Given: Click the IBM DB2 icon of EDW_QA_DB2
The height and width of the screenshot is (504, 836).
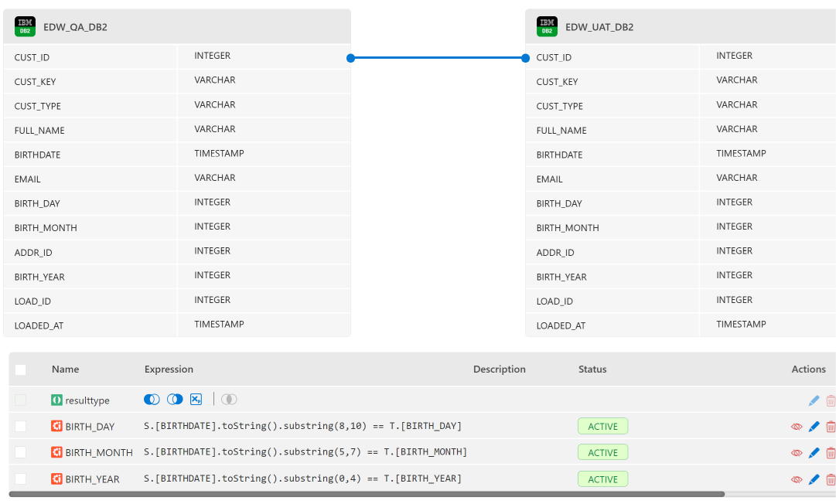Looking at the screenshot, I should pyautogui.click(x=25, y=27).
